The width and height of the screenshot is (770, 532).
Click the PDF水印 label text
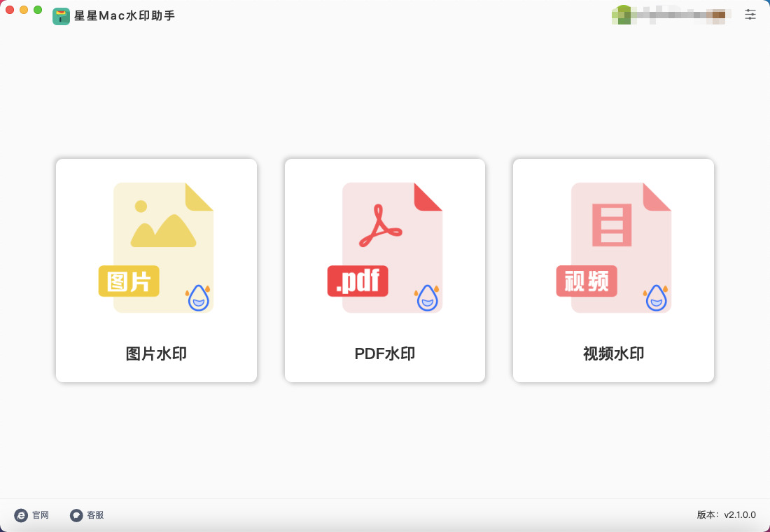point(385,353)
